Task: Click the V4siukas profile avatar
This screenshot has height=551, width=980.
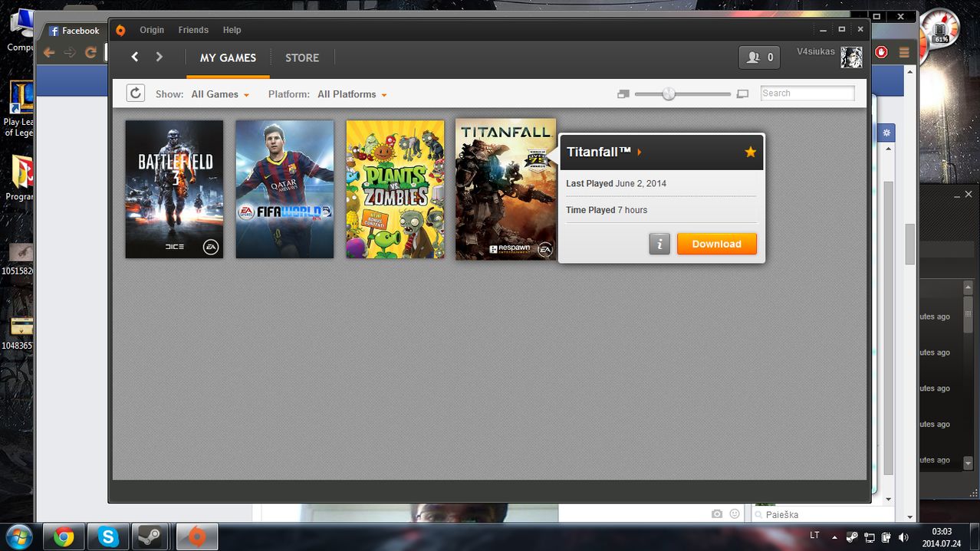Action: 851,57
